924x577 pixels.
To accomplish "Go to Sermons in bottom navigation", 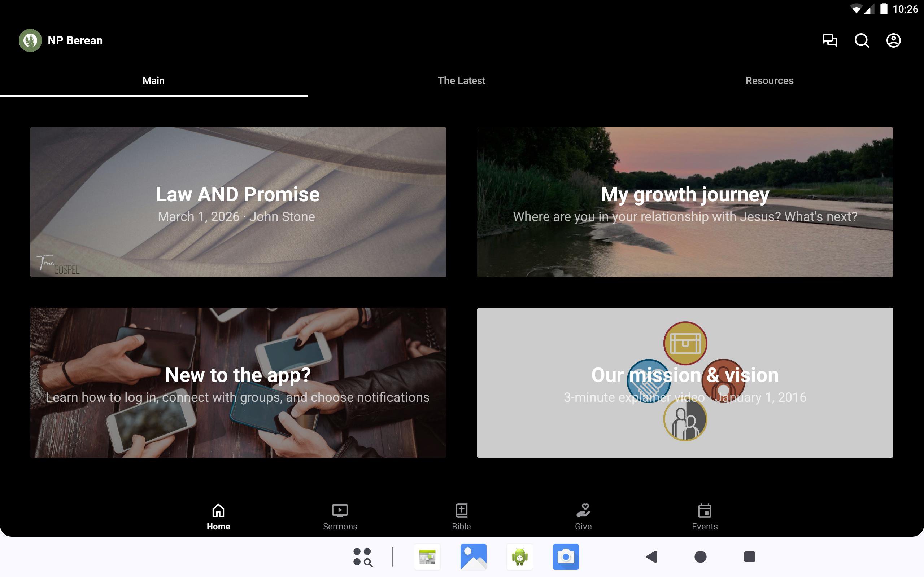I will coord(340,517).
